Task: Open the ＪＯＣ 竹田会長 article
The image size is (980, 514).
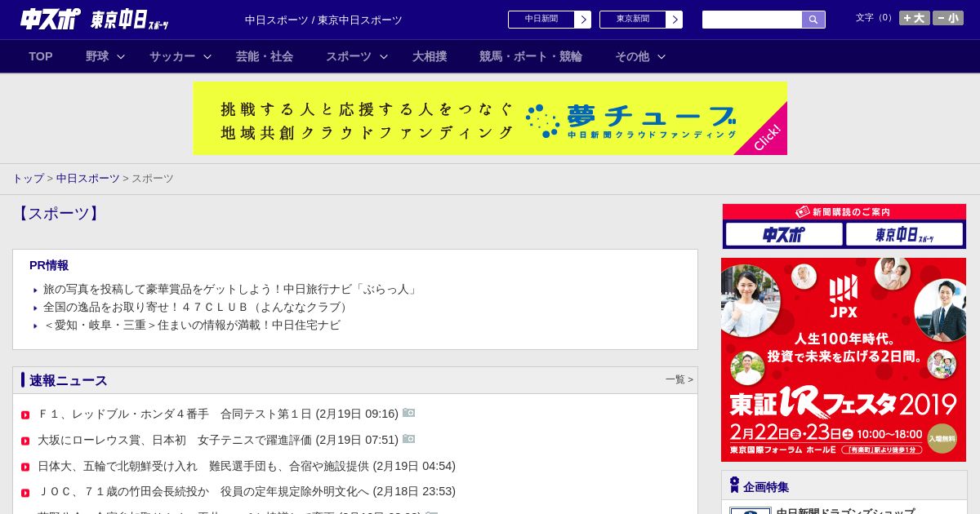Action: pyautogui.click(x=247, y=491)
